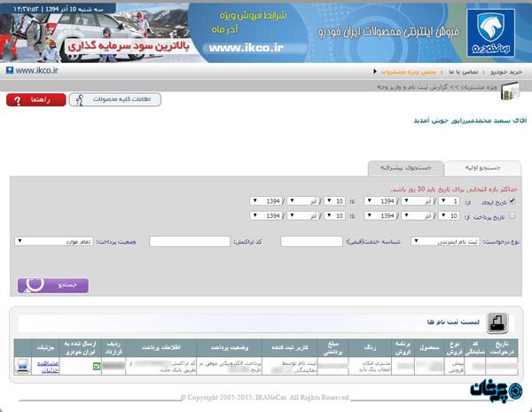Open خرید خودرو menu item
Viewport: 532px width, 412px height.
coord(506,72)
